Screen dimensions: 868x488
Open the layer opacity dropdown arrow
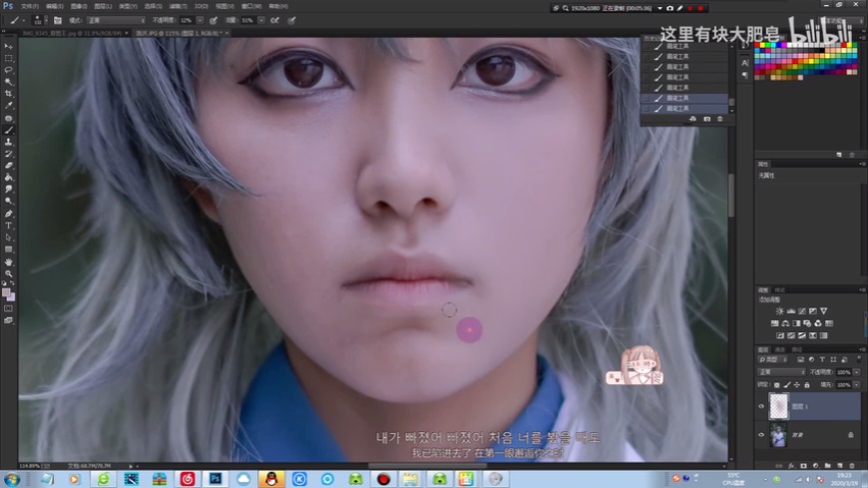pyautogui.click(x=856, y=372)
